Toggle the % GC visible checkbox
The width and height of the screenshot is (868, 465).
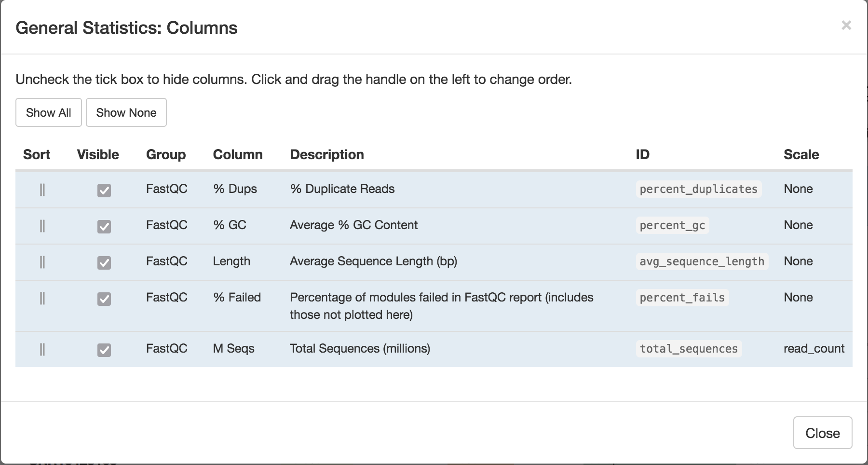[104, 226]
